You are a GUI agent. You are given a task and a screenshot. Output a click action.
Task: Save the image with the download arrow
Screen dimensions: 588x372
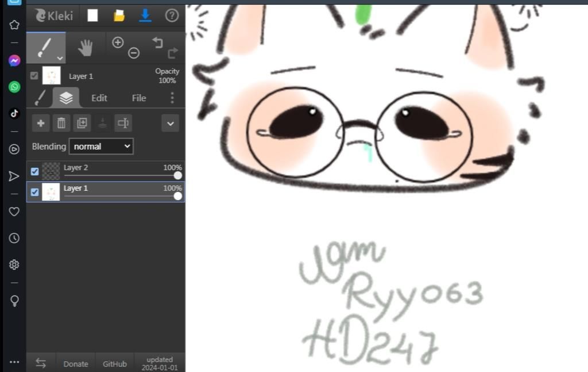pyautogui.click(x=145, y=16)
